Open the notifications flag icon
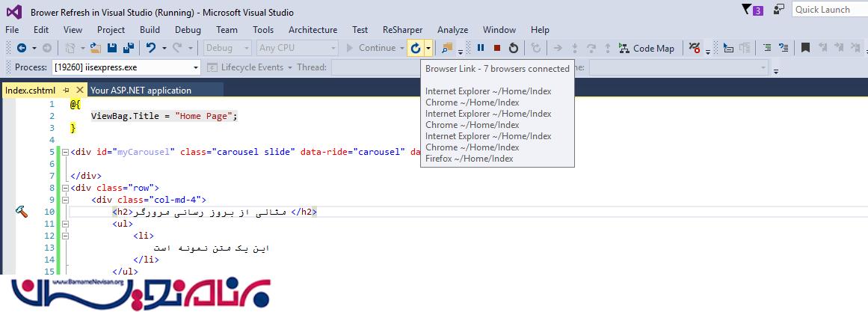868x312 pixels. (x=746, y=10)
